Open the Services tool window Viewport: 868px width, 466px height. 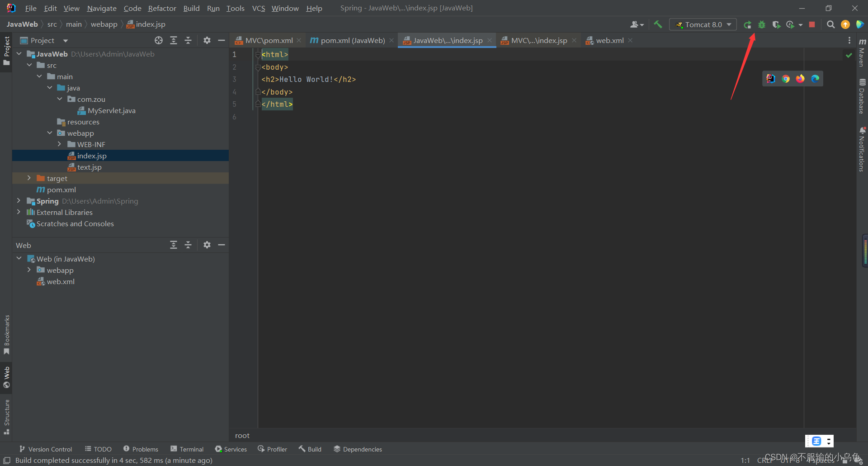(231, 449)
